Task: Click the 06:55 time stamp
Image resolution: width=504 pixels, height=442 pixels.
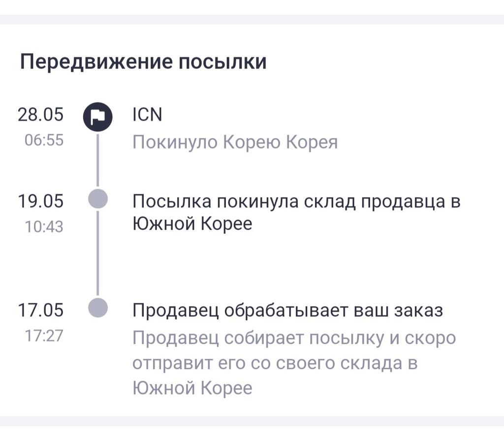Action: (44, 141)
